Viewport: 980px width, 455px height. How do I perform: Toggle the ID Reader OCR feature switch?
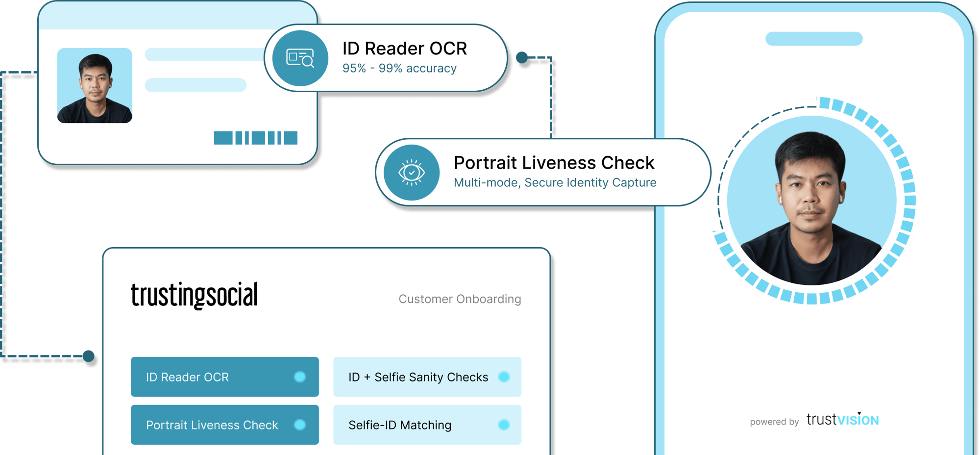click(300, 377)
